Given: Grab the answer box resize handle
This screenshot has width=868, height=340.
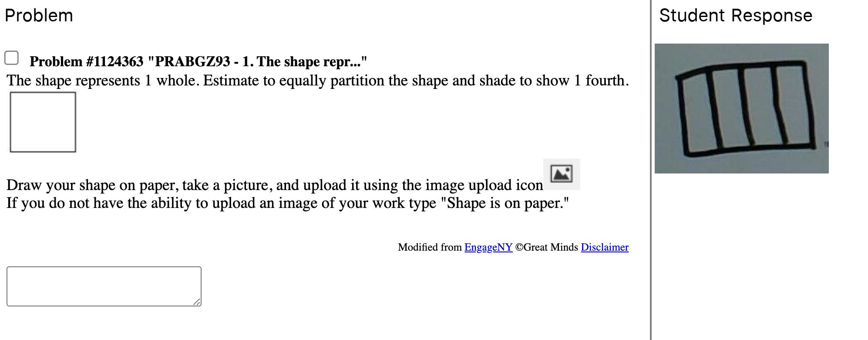Looking at the screenshot, I should (197, 302).
